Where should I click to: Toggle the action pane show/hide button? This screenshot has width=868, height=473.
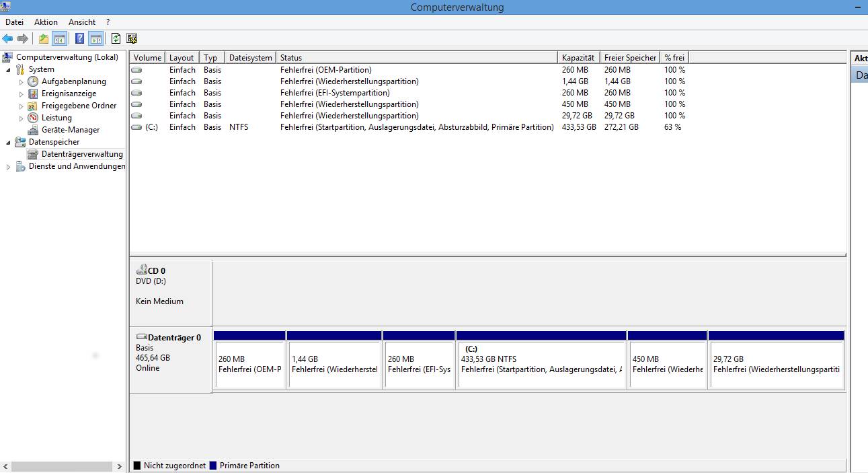[96, 38]
